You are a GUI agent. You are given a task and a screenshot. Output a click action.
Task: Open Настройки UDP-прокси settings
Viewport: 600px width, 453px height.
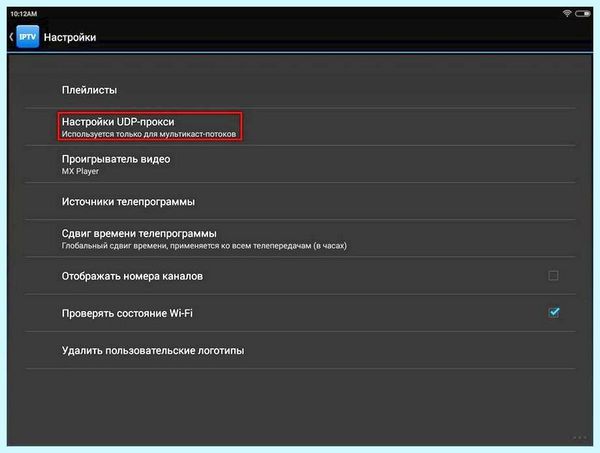click(300, 127)
